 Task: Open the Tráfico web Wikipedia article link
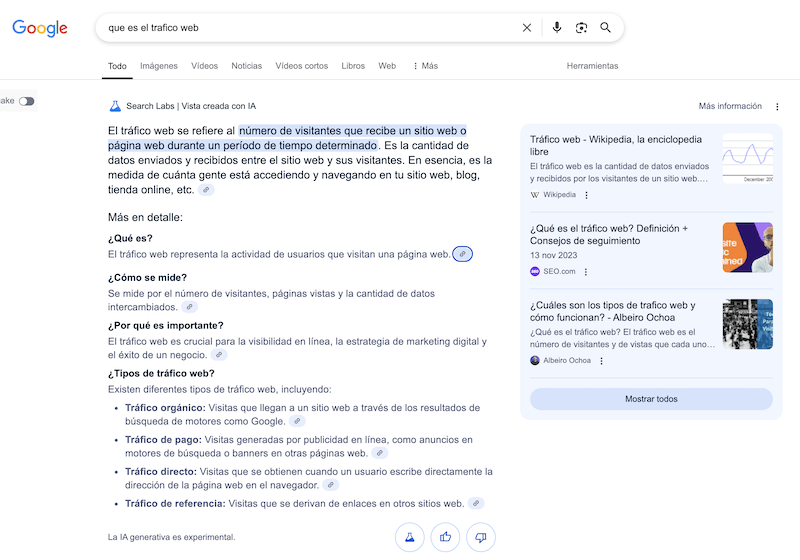point(616,145)
